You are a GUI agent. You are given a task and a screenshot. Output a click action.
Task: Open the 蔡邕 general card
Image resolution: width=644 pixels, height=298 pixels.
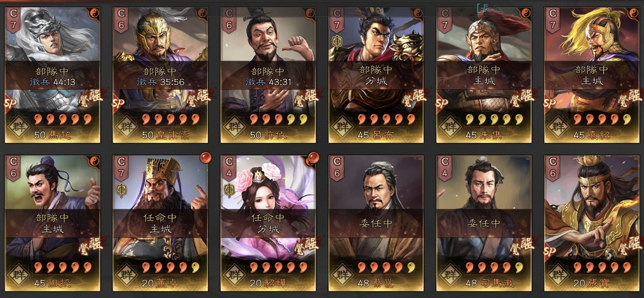pos(376,223)
